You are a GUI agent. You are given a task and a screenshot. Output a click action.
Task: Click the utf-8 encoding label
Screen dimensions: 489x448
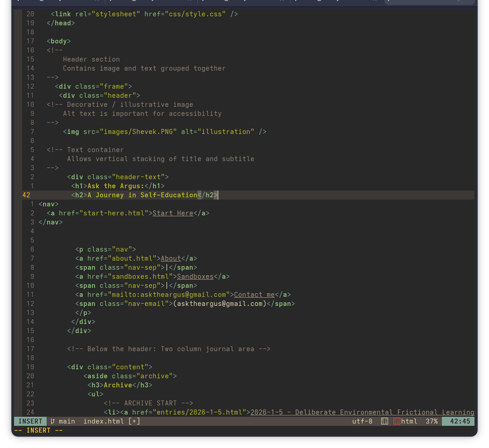pyautogui.click(x=362, y=421)
